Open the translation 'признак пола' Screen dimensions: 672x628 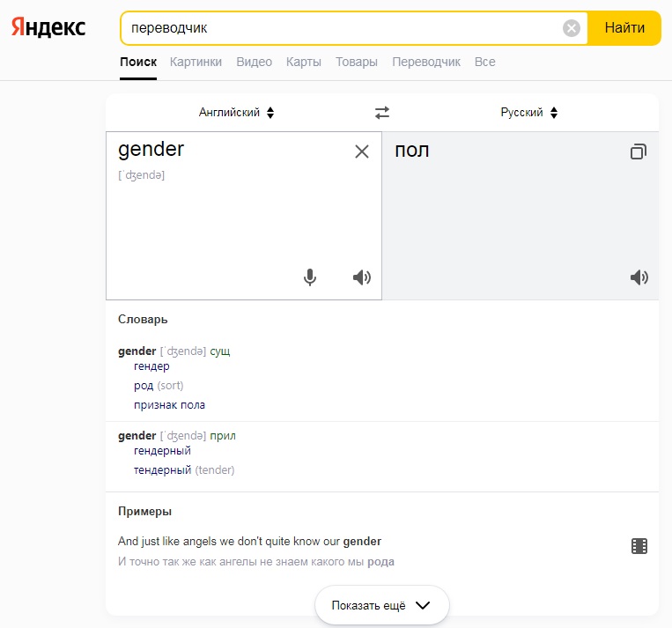(x=169, y=405)
